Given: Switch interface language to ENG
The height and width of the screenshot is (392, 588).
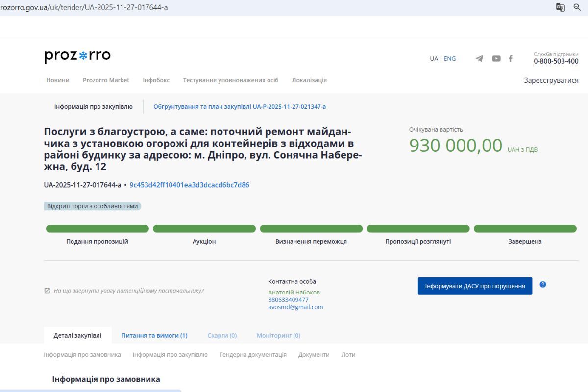Looking at the screenshot, I should tap(449, 58).
